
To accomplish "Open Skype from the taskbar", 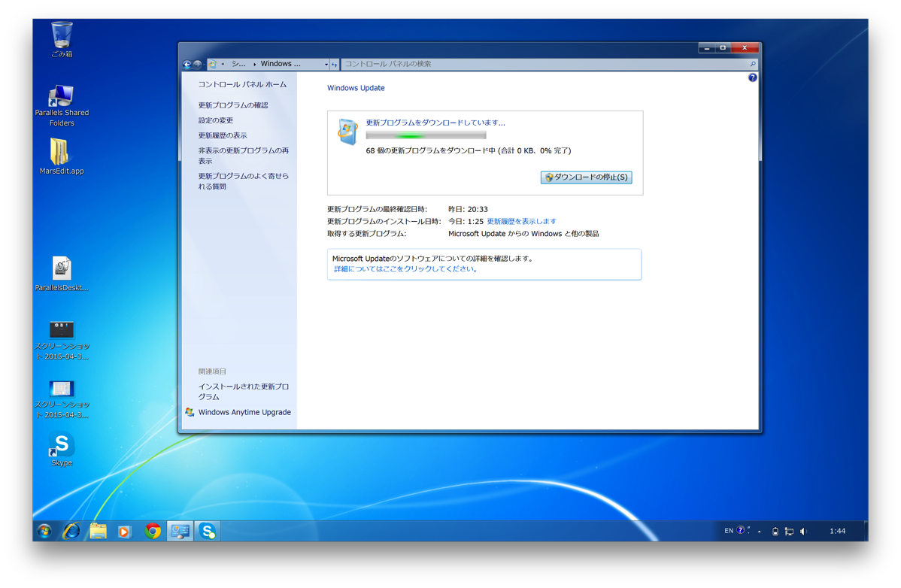I will 206,531.
